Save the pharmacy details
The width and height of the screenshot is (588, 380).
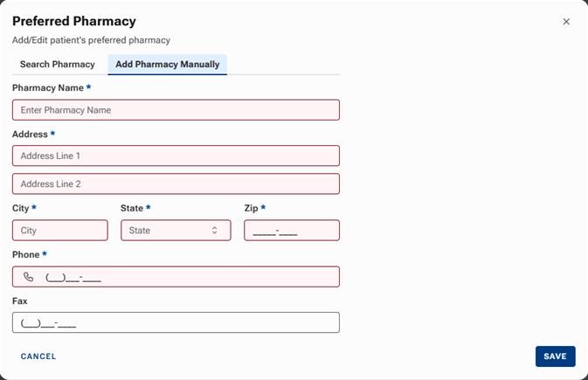pyautogui.click(x=555, y=356)
